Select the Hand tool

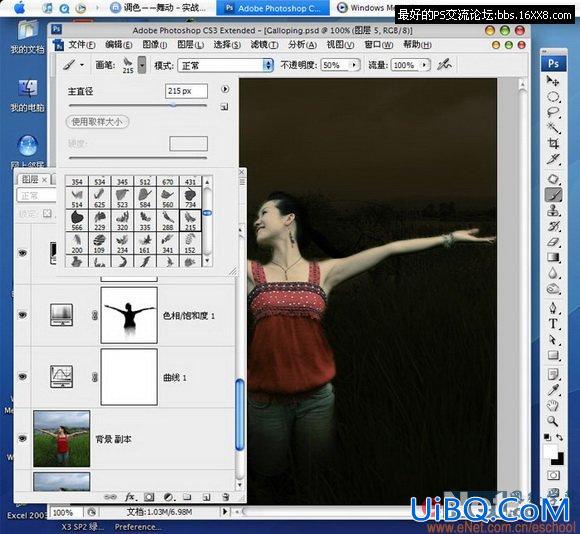[x=553, y=406]
